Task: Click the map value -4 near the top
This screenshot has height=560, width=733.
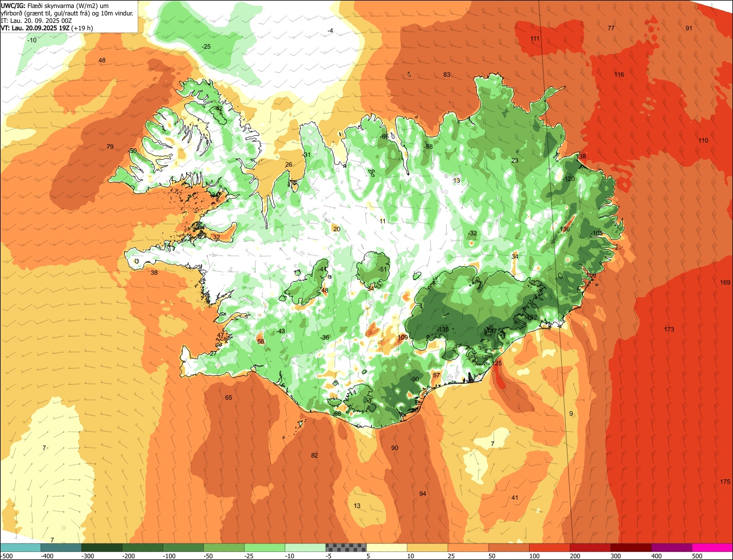Action: tap(330, 30)
